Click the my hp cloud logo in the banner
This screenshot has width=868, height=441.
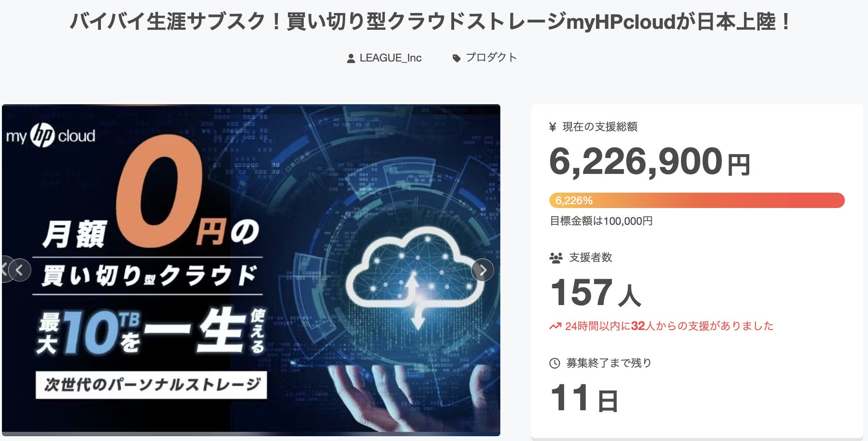pyautogui.click(x=50, y=135)
